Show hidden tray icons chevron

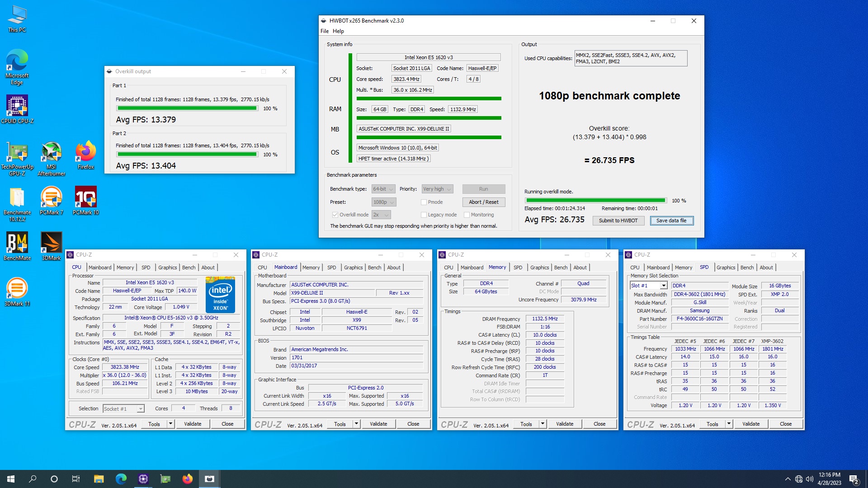pyautogui.click(x=788, y=479)
